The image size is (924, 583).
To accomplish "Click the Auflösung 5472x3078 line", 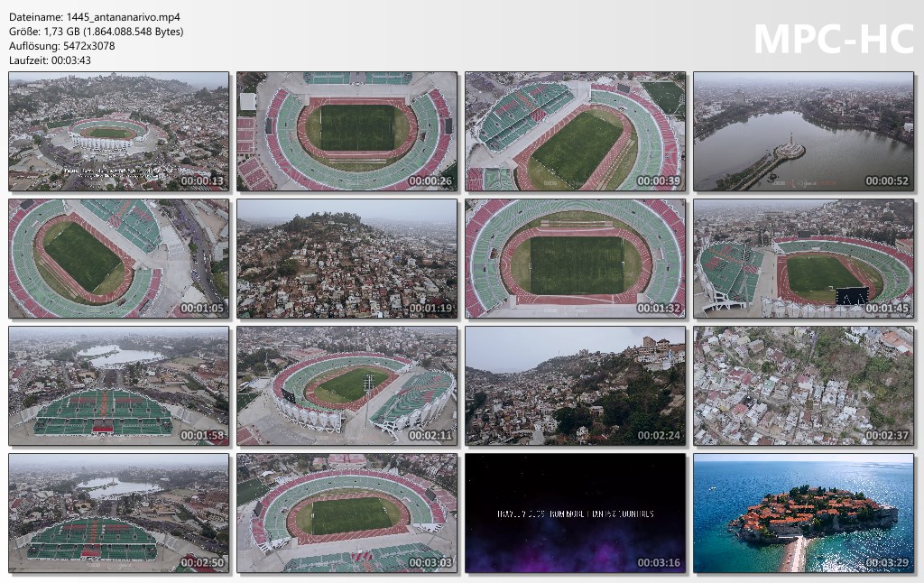I will [x=62, y=46].
